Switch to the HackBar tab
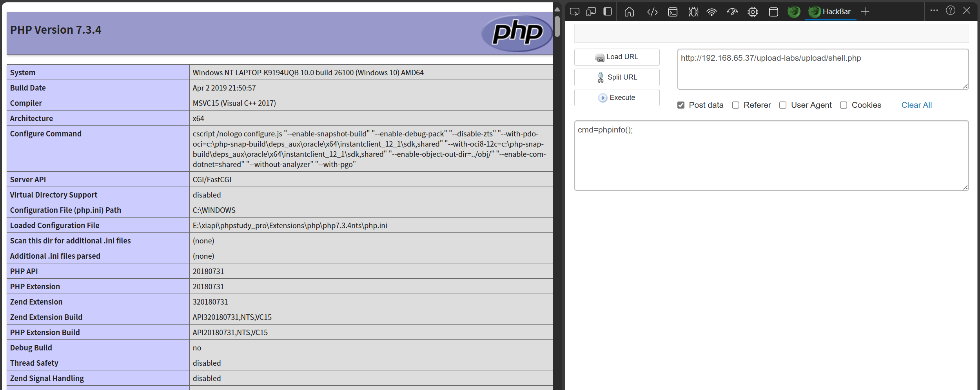 830,12
